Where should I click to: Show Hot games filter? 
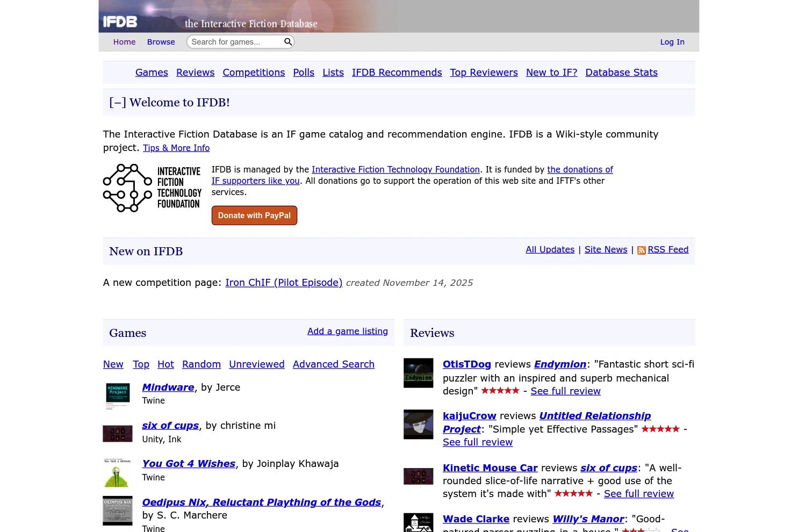point(166,364)
